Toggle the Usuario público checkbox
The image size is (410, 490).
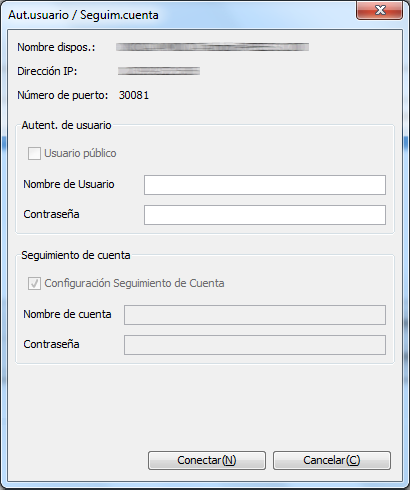click(x=34, y=154)
